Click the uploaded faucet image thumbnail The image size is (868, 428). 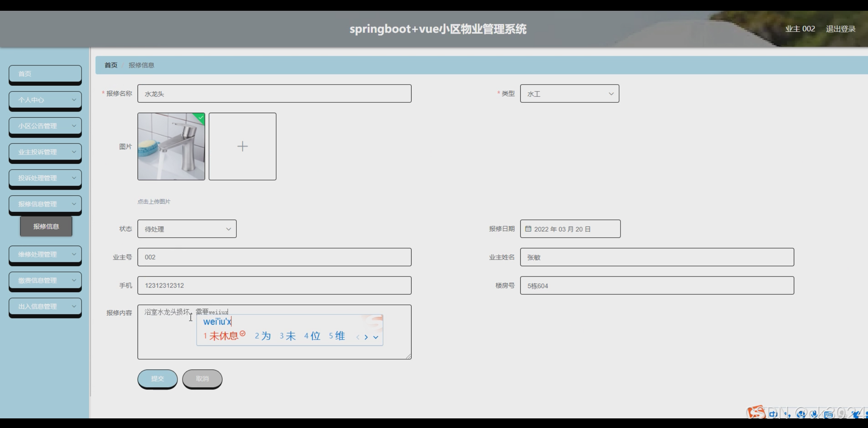171,147
